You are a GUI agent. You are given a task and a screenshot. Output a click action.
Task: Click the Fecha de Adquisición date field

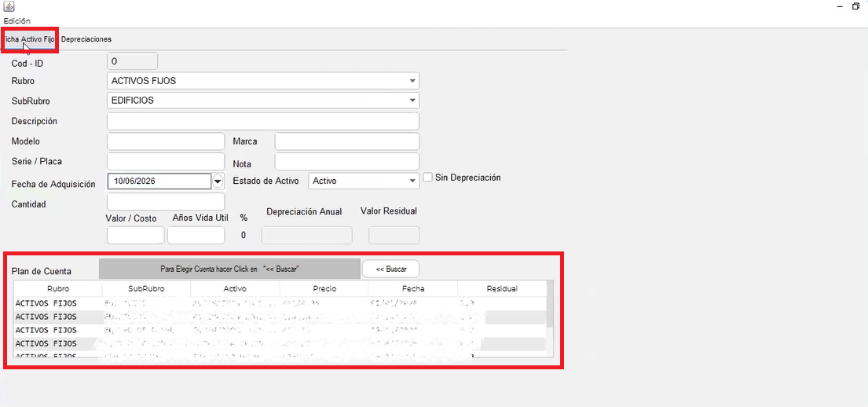click(159, 181)
